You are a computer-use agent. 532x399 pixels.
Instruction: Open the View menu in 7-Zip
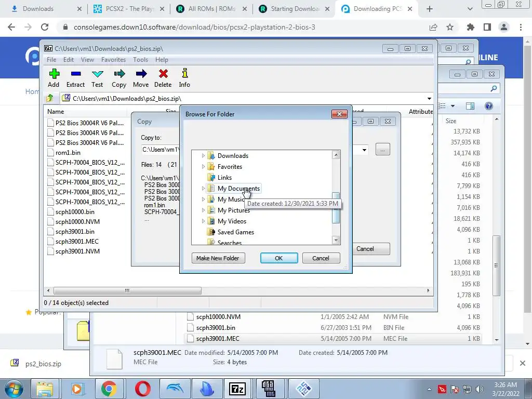(x=87, y=60)
